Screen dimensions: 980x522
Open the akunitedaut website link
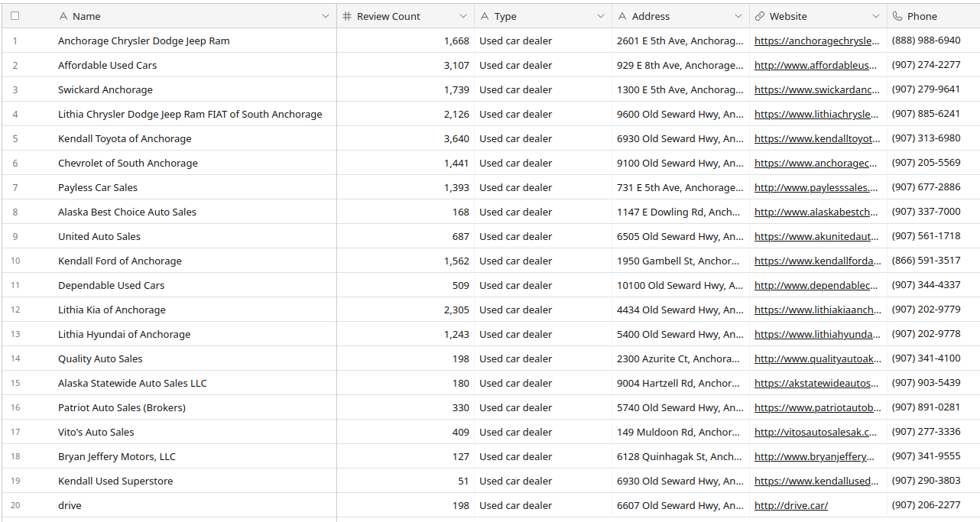tap(817, 236)
